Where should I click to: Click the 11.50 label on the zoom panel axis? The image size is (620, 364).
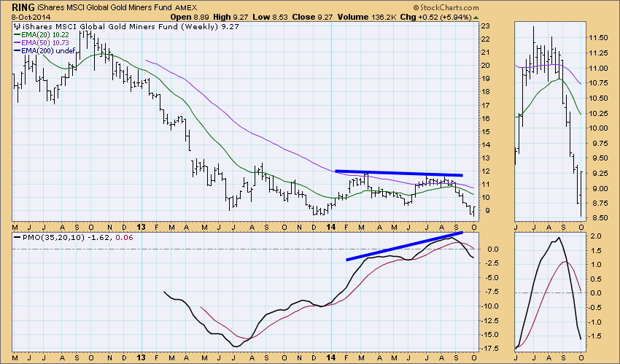598,38
